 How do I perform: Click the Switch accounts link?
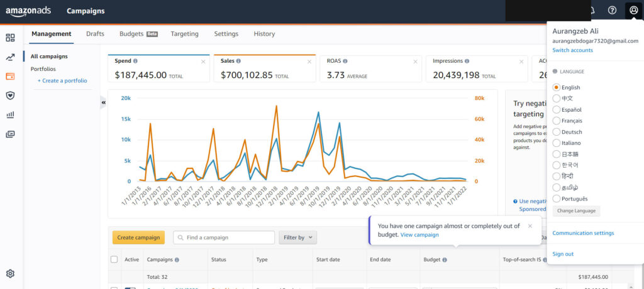click(x=572, y=50)
